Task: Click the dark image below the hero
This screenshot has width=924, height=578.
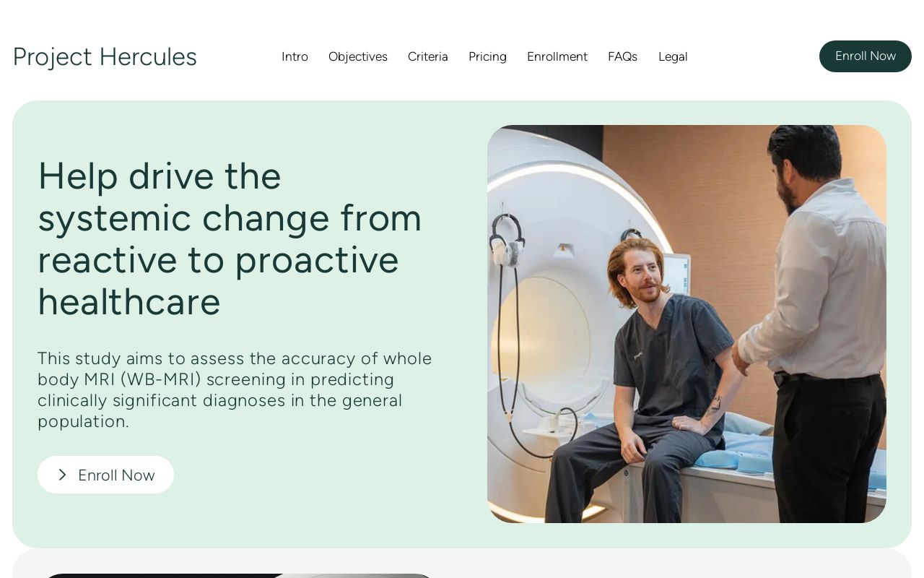Action: (x=238, y=576)
